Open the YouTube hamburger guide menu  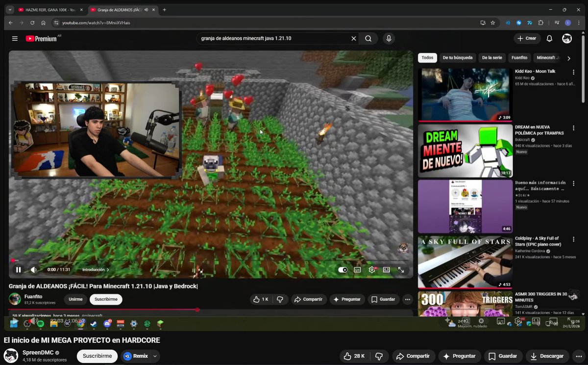[x=15, y=38]
